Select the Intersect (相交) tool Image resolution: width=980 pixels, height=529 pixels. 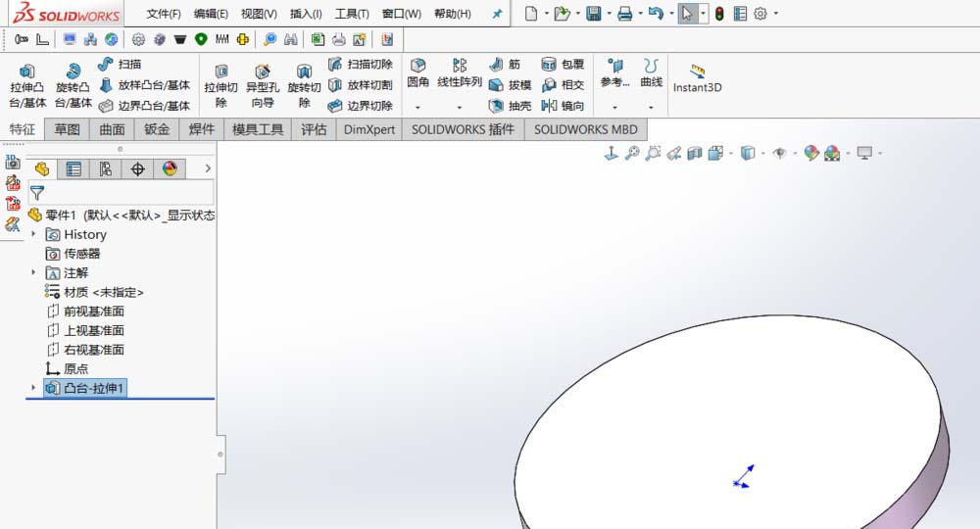coord(563,85)
